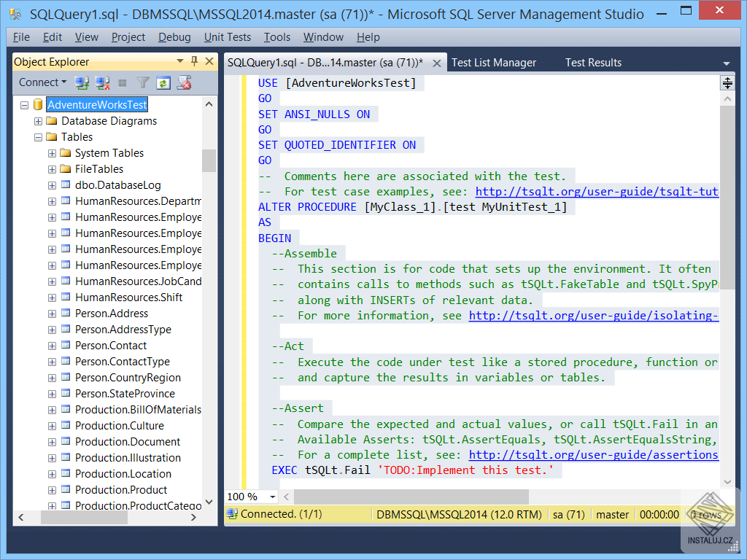Expand the Production.Culture table node

coord(52,426)
